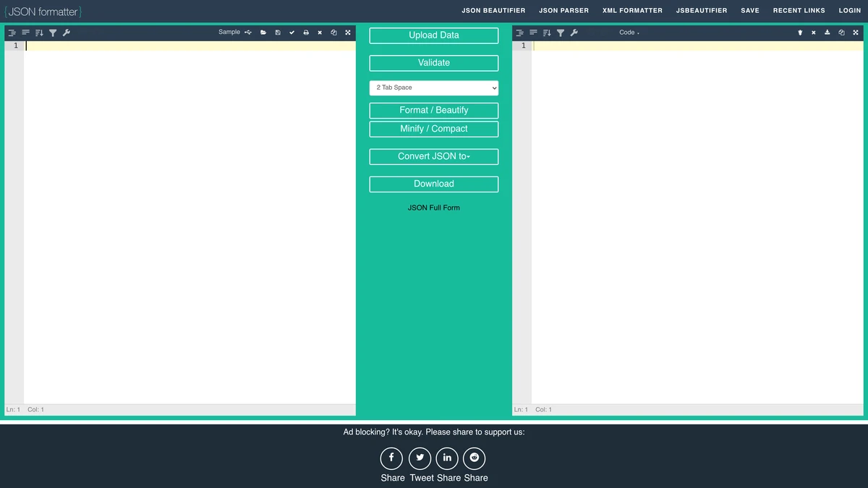Image resolution: width=868 pixels, height=488 pixels.
Task: Clear the left editor with the X icon
Action: coord(319,32)
